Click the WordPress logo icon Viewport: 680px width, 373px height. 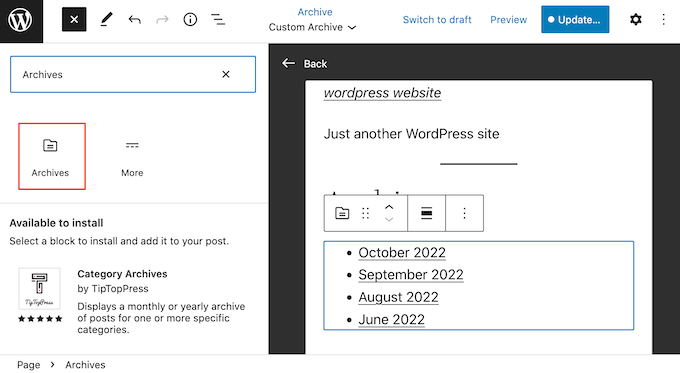click(21, 20)
